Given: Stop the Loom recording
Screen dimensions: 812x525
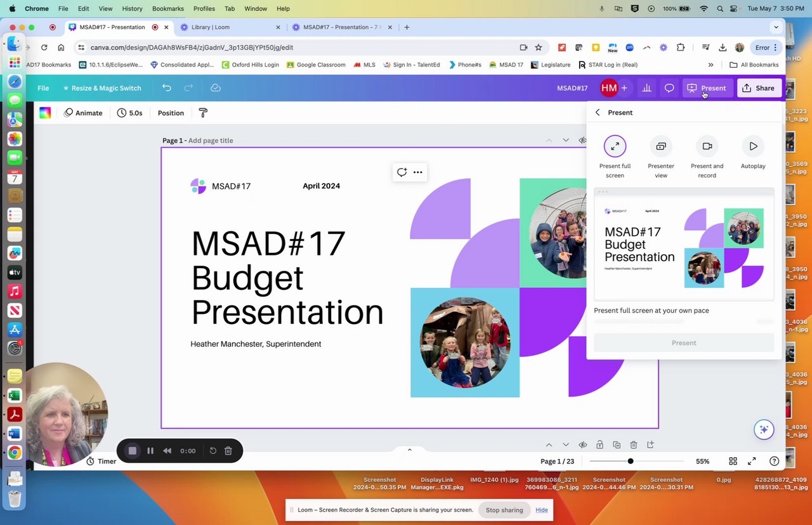Looking at the screenshot, I should [133, 451].
